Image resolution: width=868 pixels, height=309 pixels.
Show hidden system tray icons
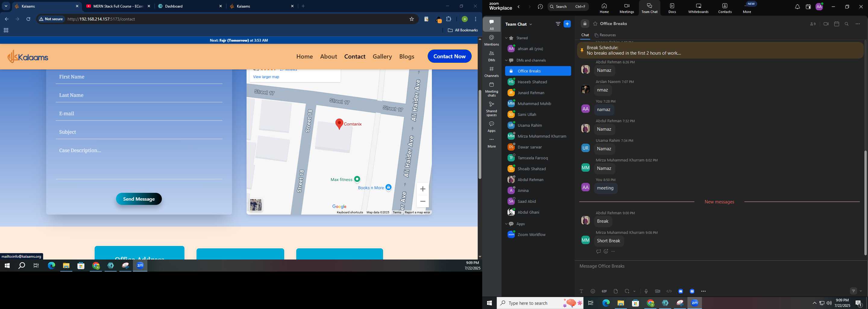(814, 303)
